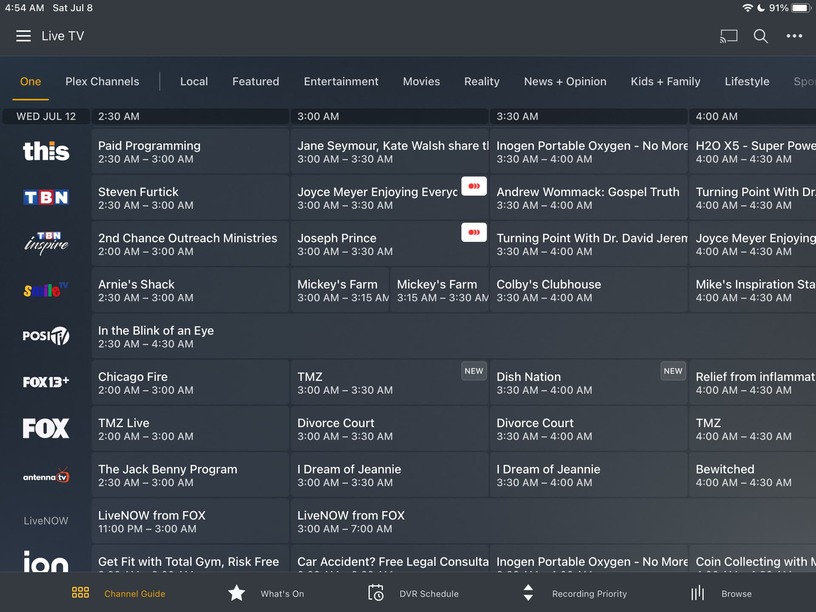Open search with the magnifier icon
This screenshot has height=612, width=816.
pos(761,36)
